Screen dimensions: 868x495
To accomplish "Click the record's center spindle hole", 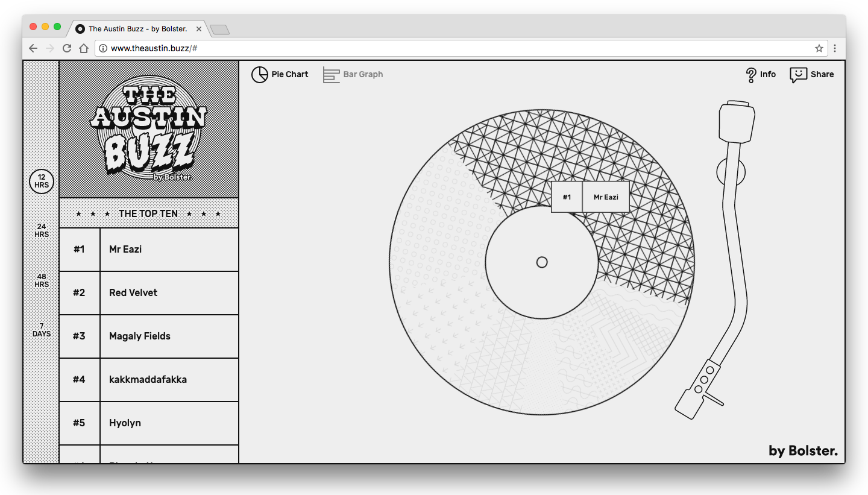I will 542,262.
